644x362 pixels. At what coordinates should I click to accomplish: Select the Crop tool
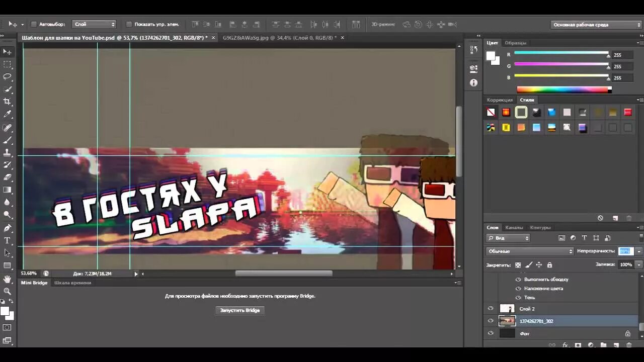click(7, 102)
